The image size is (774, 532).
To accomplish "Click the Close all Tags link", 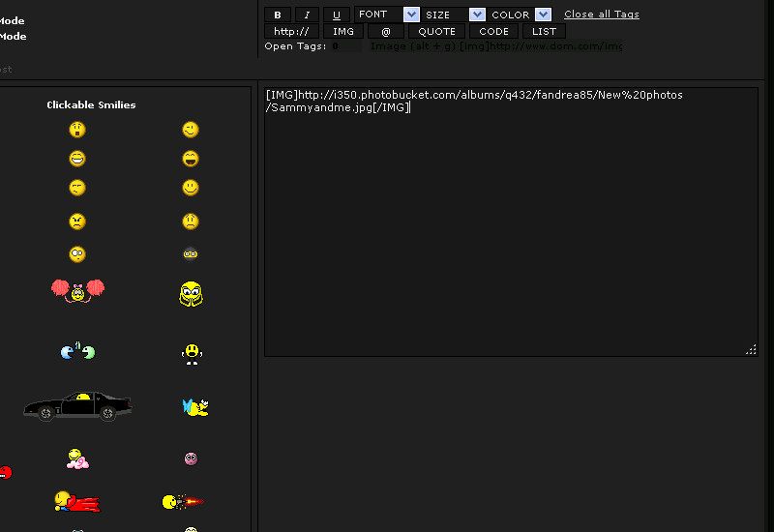I will click(601, 15).
